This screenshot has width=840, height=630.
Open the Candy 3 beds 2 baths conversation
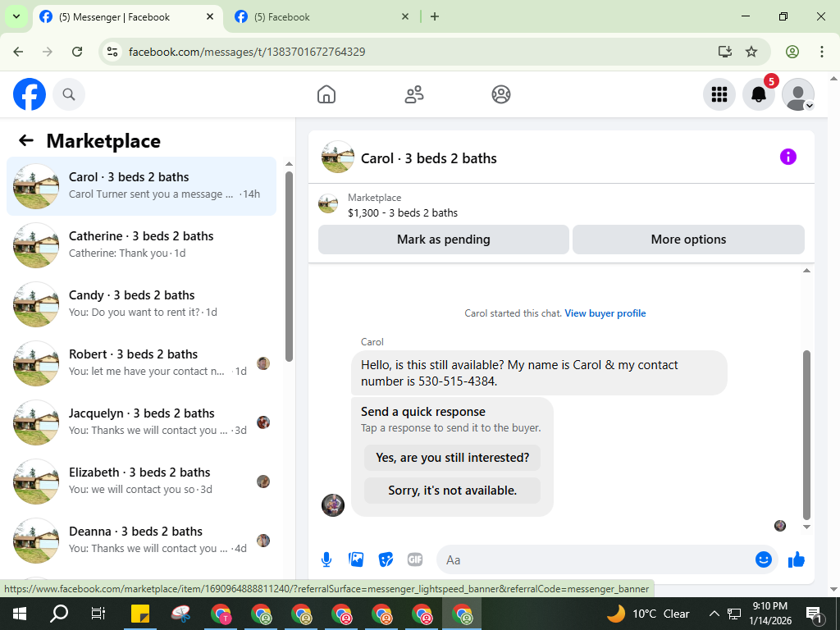click(141, 304)
